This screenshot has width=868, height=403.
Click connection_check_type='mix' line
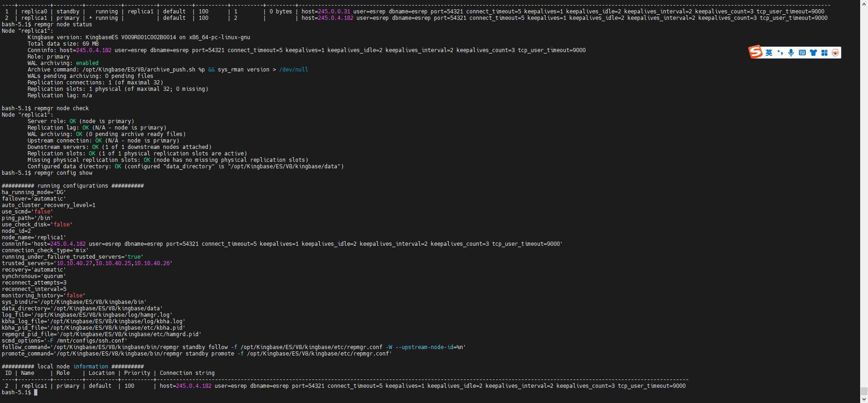point(45,250)
